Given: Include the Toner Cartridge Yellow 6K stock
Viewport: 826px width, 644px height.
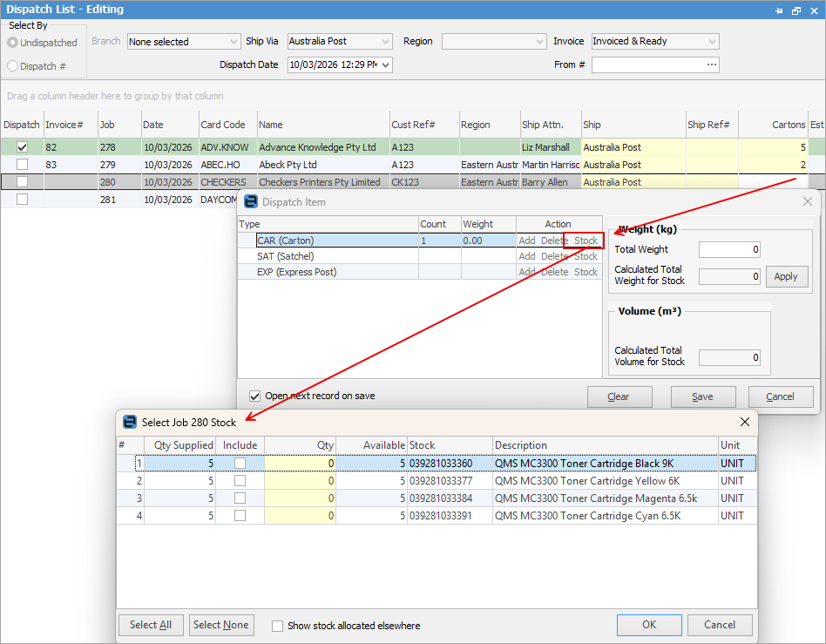Looking at the screenshot, I should (240, 481).
